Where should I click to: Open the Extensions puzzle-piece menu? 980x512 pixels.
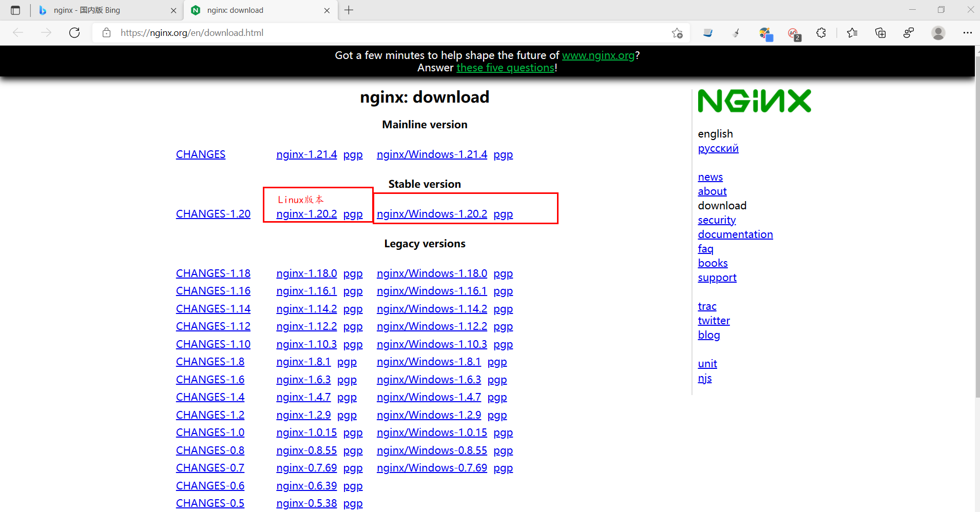click(821, 33)
